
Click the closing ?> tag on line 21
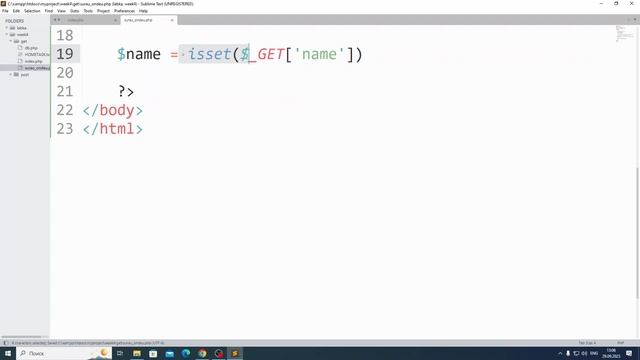click(x=126, y=91)
